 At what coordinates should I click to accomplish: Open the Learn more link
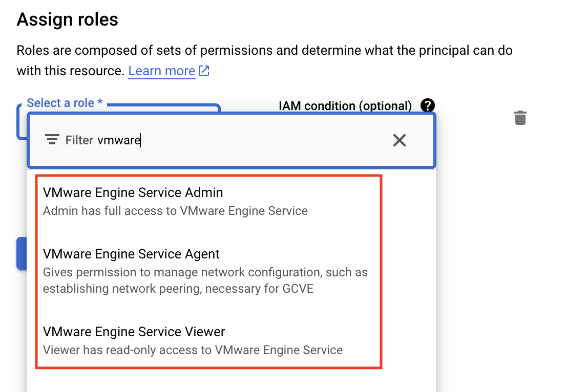[x=162, y=71]
